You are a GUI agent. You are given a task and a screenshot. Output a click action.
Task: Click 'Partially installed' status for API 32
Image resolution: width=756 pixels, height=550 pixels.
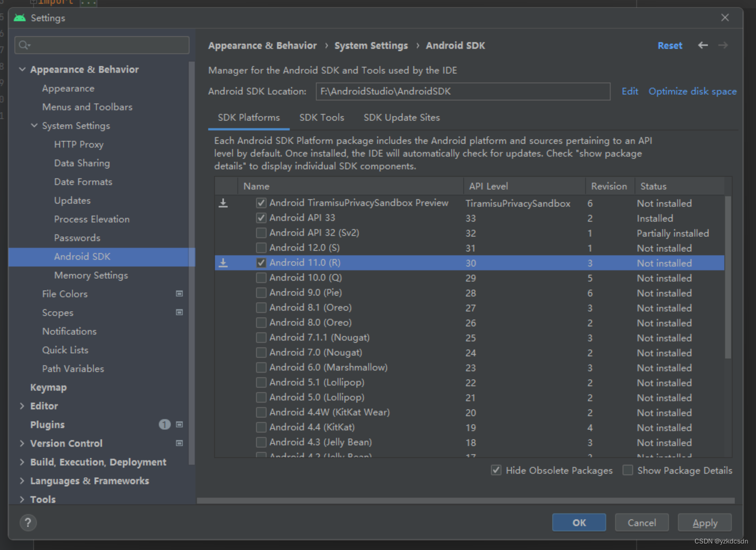pos(673,233)
